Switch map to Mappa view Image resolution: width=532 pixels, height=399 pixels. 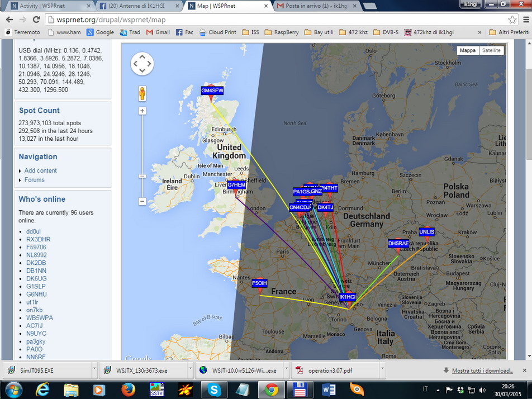[468, 50]
